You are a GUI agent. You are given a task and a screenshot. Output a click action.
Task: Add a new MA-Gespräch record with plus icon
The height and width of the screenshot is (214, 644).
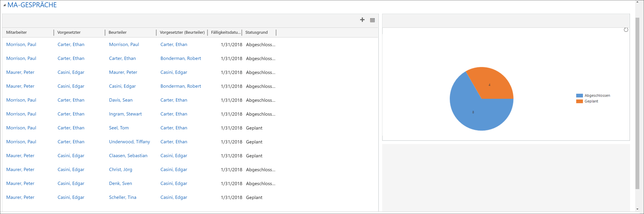point(362,20)
